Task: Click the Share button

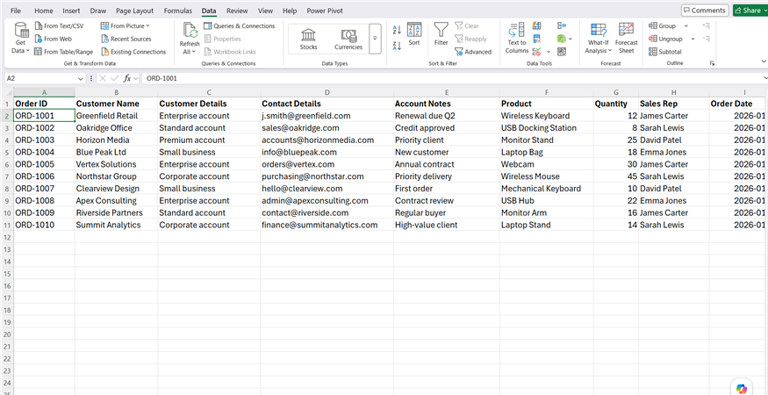Action: 750,10
